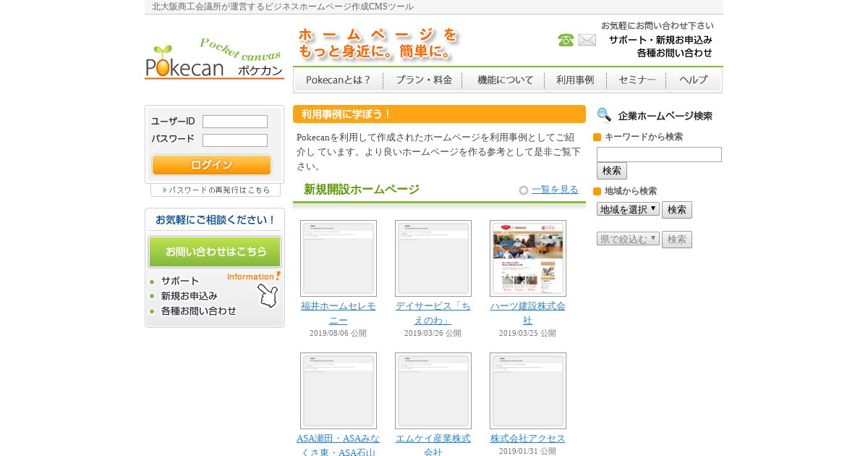Click the 新規お申込み item in sidebar
This screenshot has height=456, width=868.
[189, 295]
